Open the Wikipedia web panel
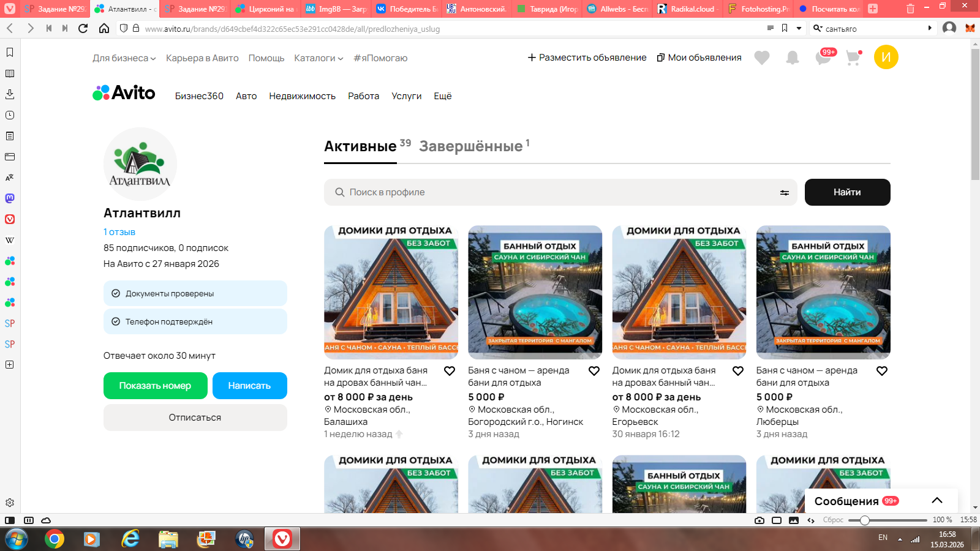This screenshot has width=980, height=551. pyautogui.click(x=10, y=240)
